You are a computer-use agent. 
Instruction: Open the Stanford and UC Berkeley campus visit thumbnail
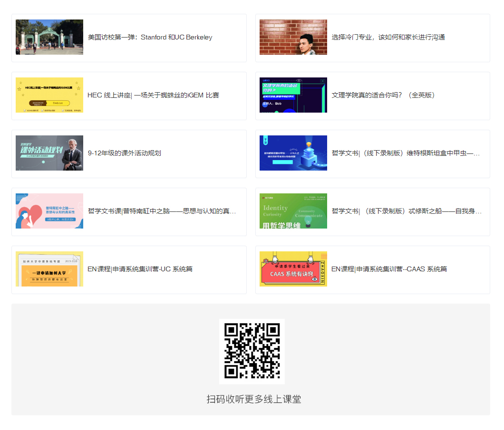(x=49, y=37)
